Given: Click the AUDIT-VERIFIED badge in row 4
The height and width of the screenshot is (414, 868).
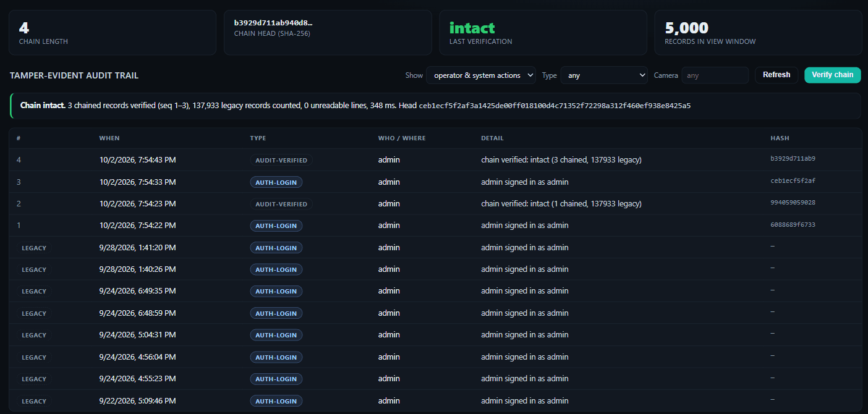Looking at the screenshot, I should [281, 160].
